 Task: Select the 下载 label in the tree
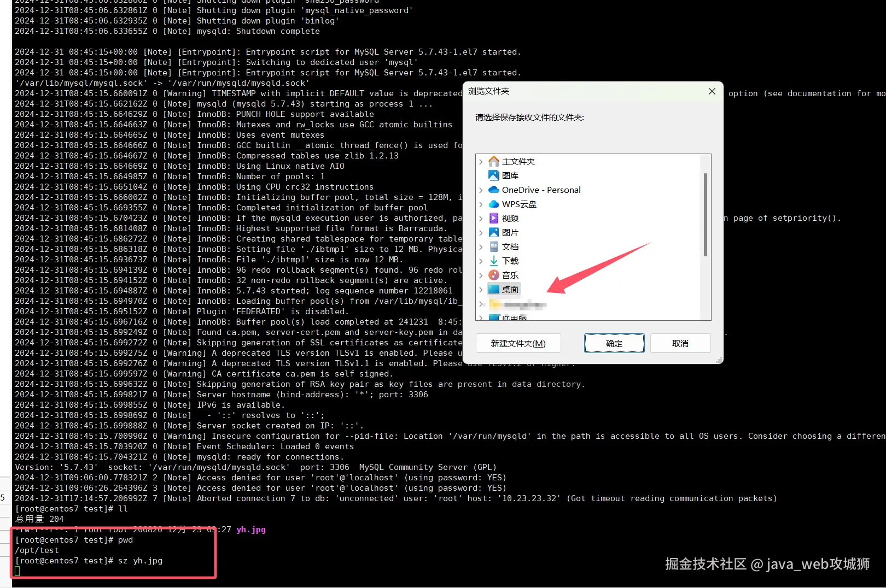510,261
